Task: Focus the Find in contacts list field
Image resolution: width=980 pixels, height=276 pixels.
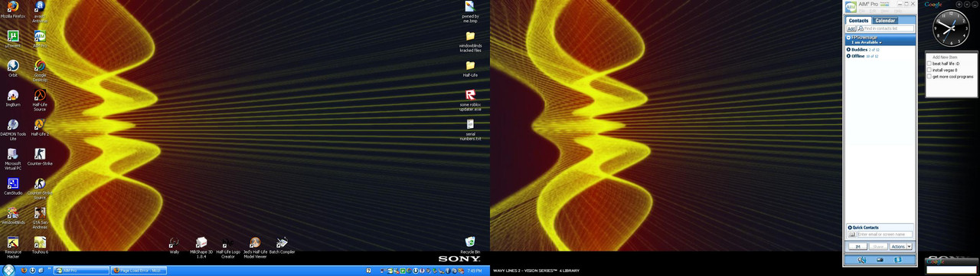Action: tap(886, 28)
